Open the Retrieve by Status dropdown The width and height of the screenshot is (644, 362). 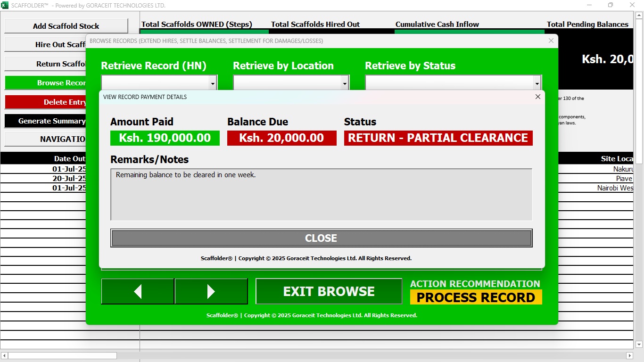click(537, 83)
